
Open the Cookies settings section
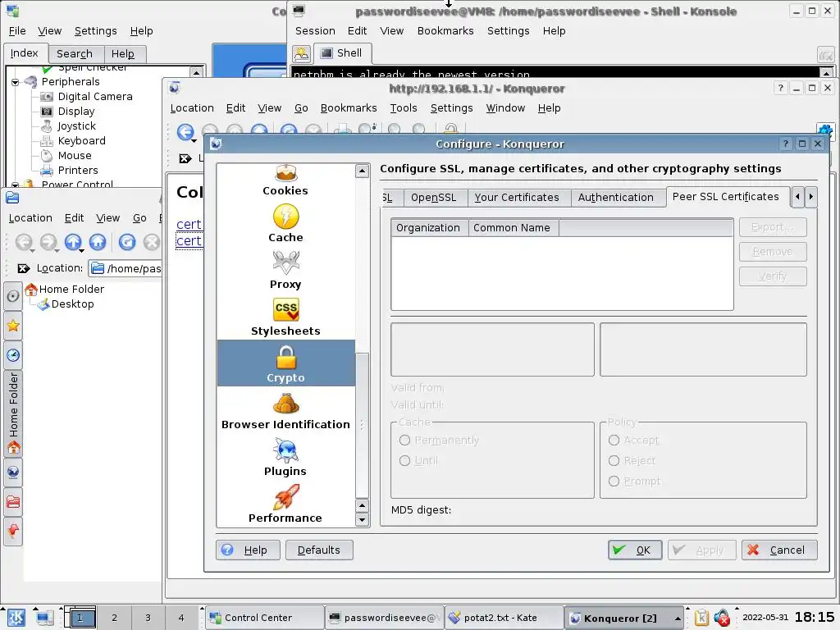pos(285,180)
